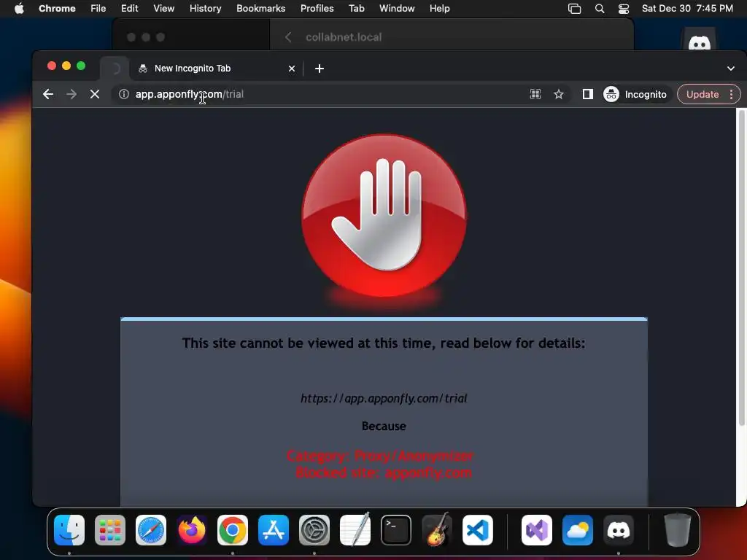
Task: Launch Firefox from the Dock
Action: point(192,530)
